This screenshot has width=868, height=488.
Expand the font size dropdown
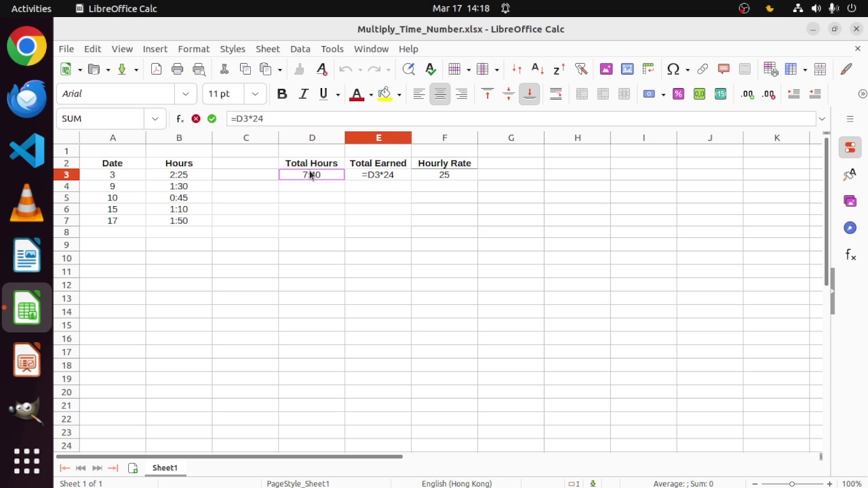coord(255,94)
